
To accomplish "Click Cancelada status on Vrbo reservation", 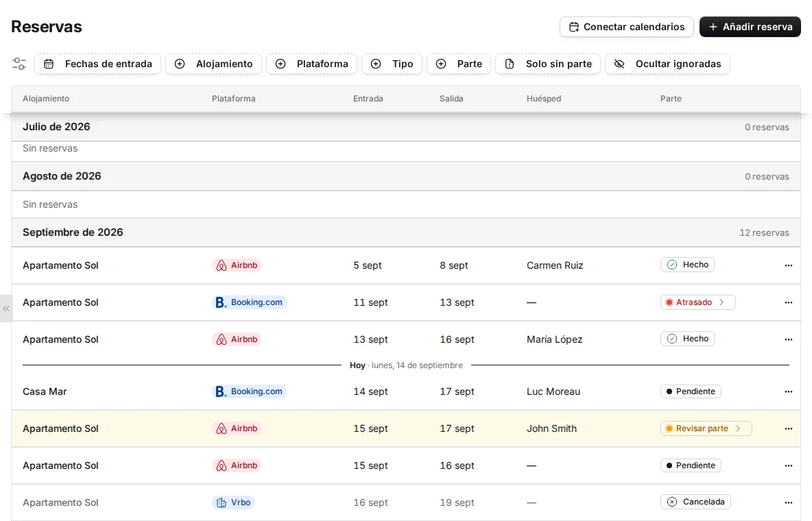I will tap(695, 502).
